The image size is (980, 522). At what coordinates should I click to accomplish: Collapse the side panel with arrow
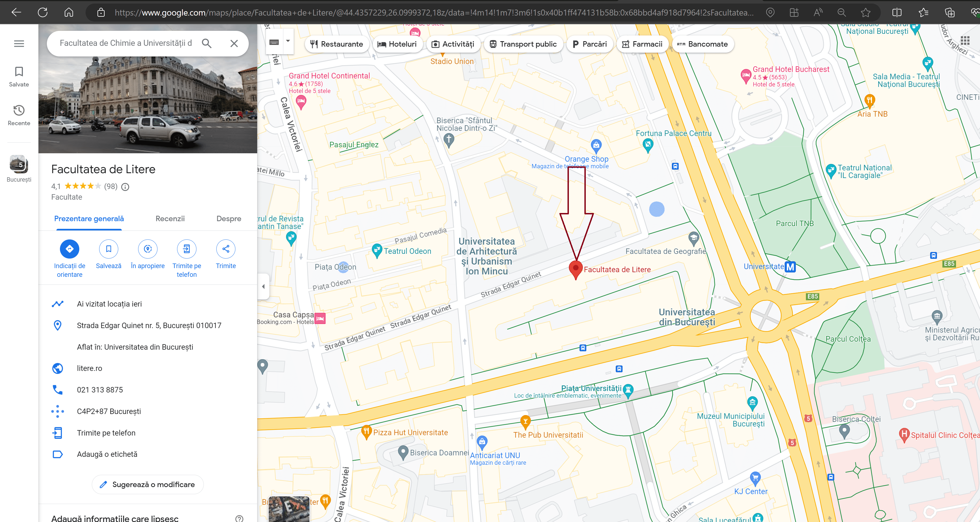coord(263,286)
